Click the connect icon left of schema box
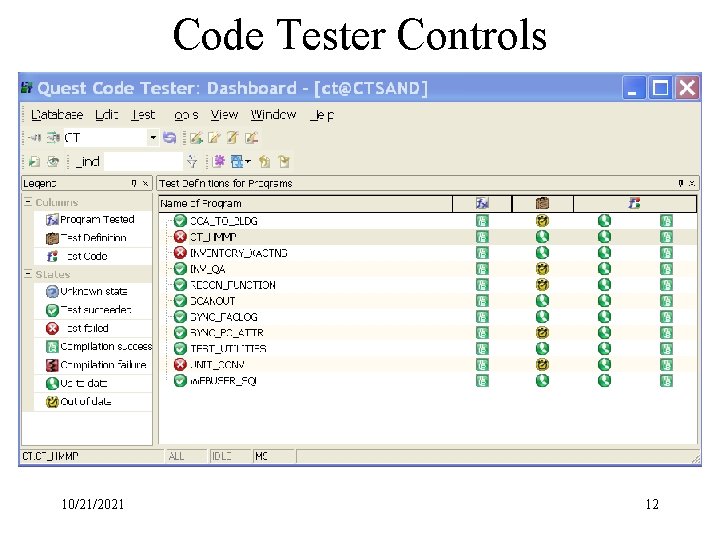The height and width of the screenshot is (540, 720). [34, 137]
